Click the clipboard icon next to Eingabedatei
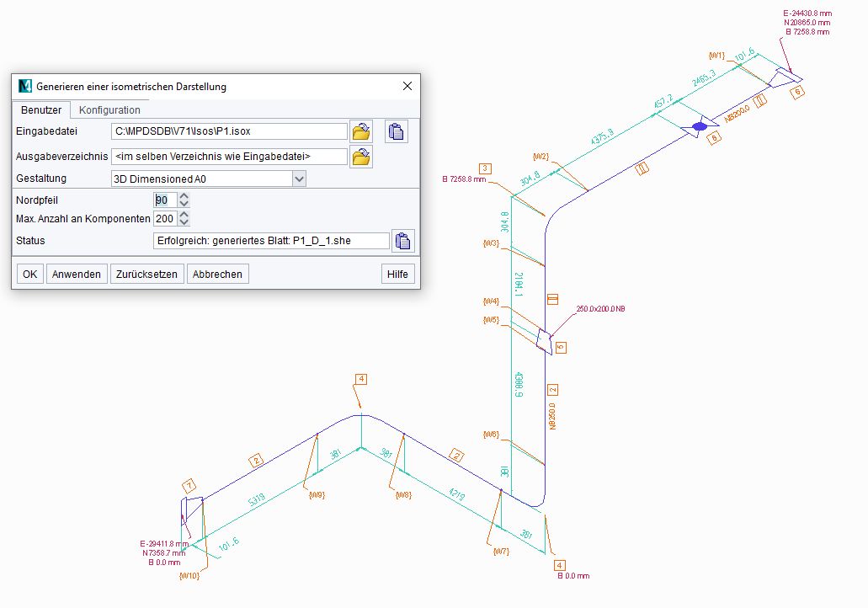Viewport: 868px width, 608px height. click(x=396, y=131)
